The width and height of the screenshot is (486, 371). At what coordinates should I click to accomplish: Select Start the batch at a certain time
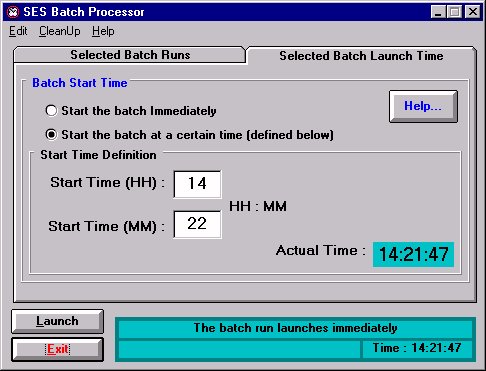pos(190,135)
